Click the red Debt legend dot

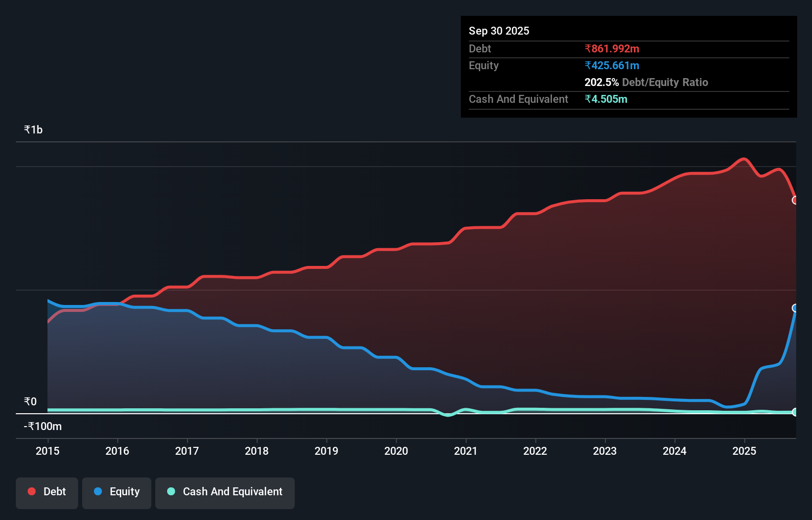point(31,491)
